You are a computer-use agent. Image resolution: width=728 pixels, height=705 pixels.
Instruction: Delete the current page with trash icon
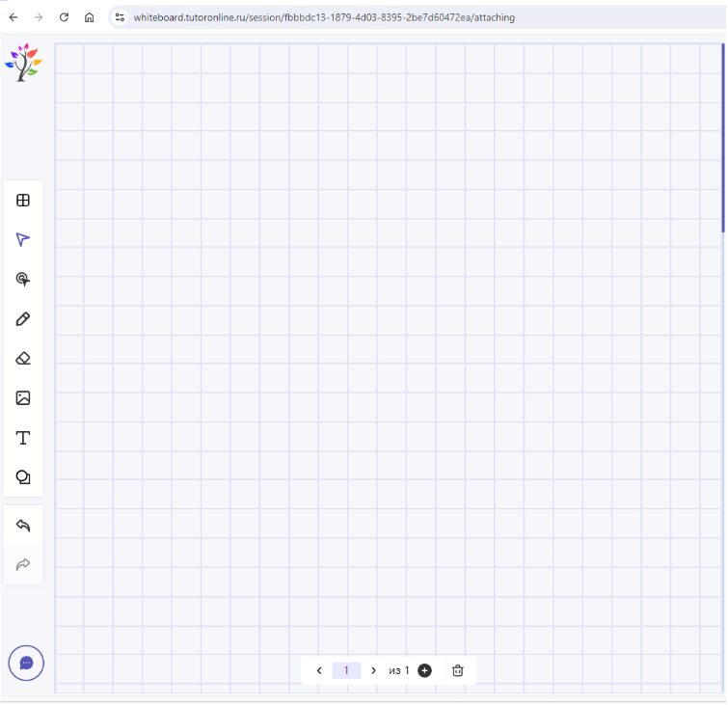point(458,670)
